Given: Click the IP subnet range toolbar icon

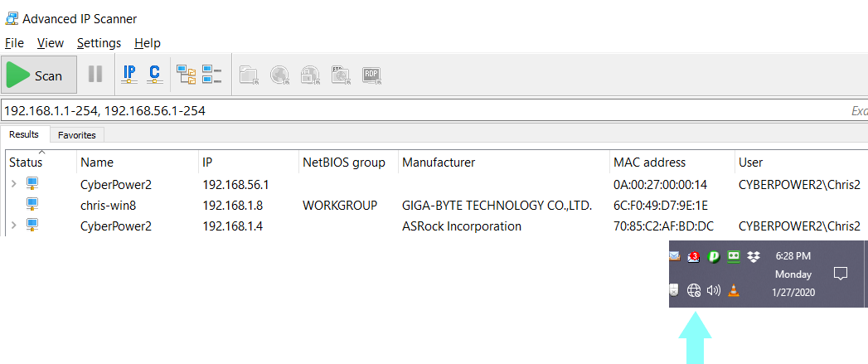Looking at the screenshot, I should [129, 75].
